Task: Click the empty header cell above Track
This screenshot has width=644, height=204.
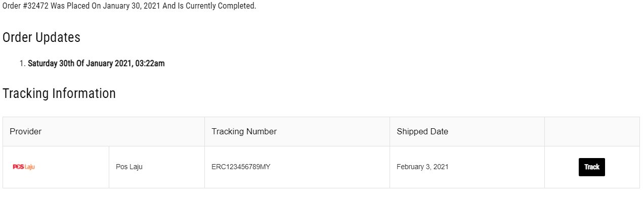Action: tap(592, 132)
